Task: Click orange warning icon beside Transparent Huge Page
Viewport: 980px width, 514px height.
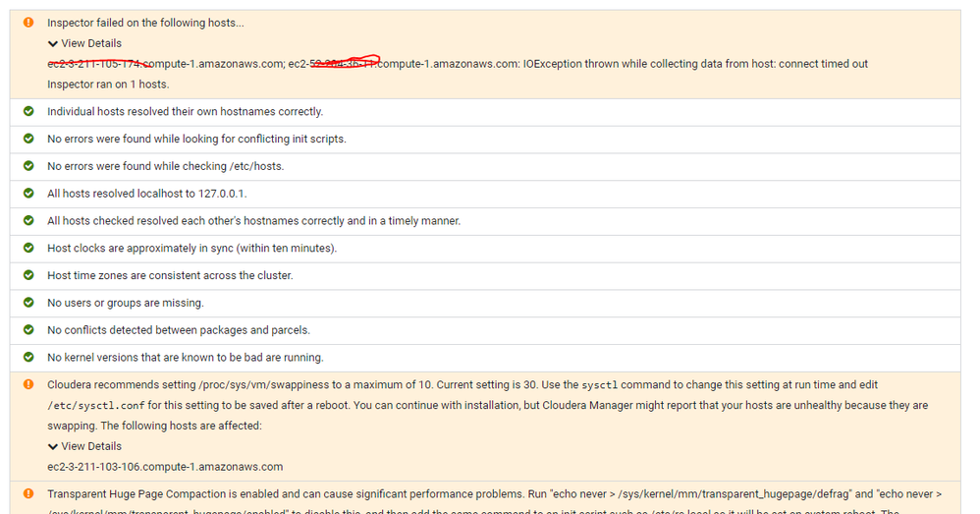Action: (x=28, y=493)
